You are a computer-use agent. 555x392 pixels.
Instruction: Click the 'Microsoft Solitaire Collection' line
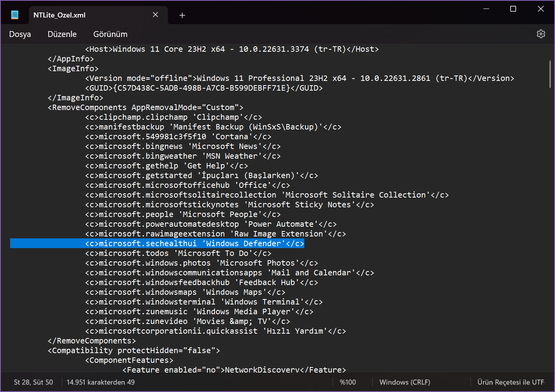[x=267, y=195]
